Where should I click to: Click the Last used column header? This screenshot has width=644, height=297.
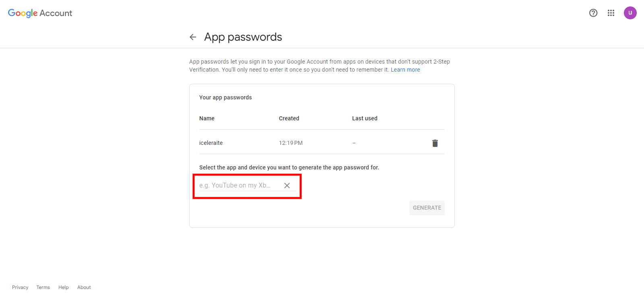point(365,118)
